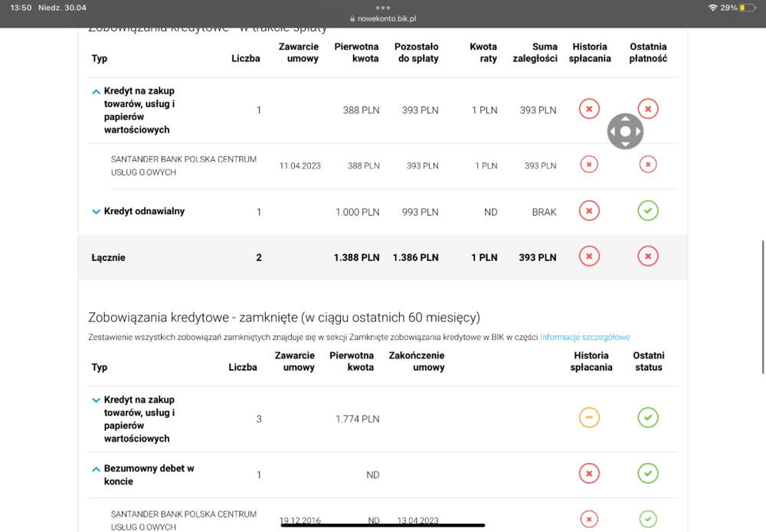Screen dimensions: 766x532
Task: Open the Informacje szczegółowe link
Action: 584,338
